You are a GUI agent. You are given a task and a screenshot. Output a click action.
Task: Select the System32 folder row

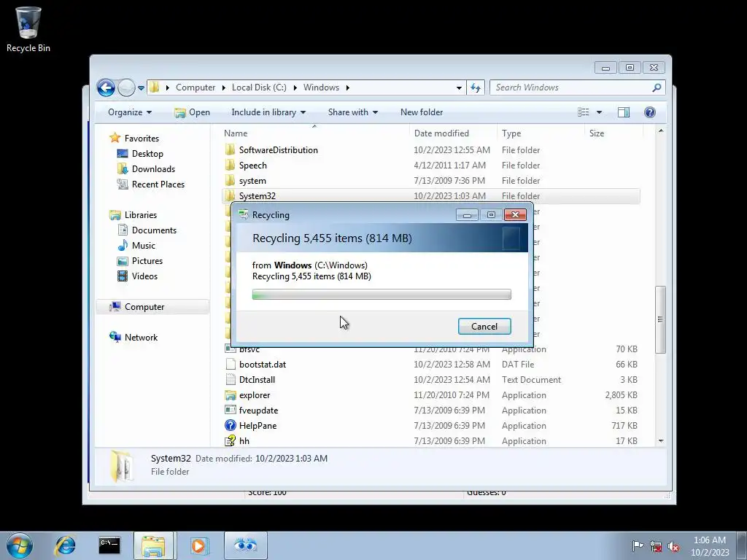(430, 196)
